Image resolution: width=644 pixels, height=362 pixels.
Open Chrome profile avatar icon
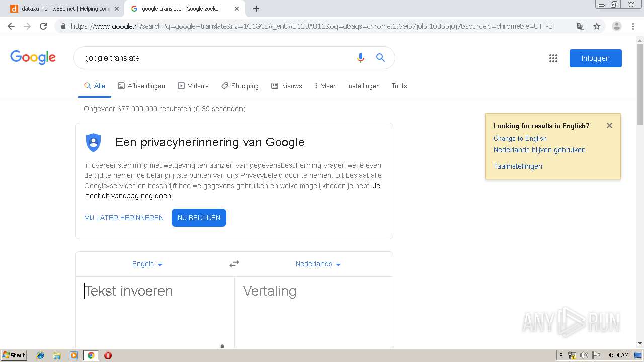617,26
